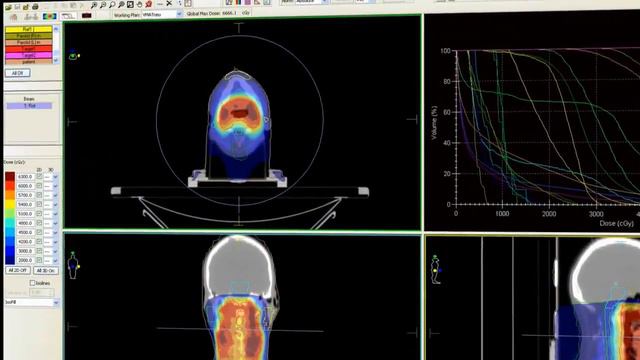Toggle 2D checkbox for 3000.0 dose level
This screenshot has width=640, height=360.
(x=39, y=251)
